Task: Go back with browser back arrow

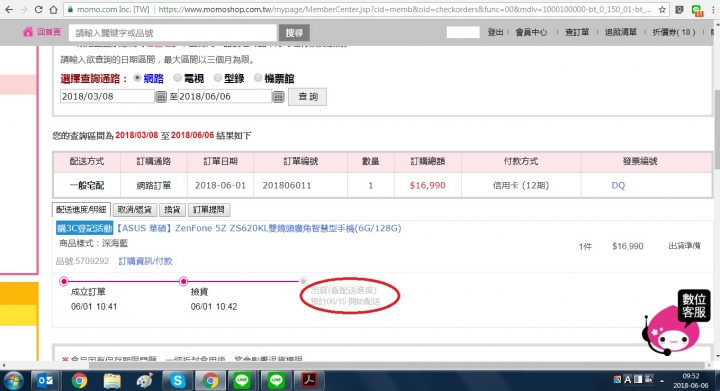Action: pos(9,9)
